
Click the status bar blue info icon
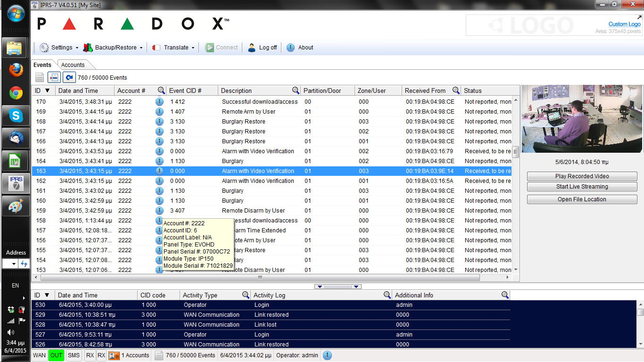click(327, 355)
